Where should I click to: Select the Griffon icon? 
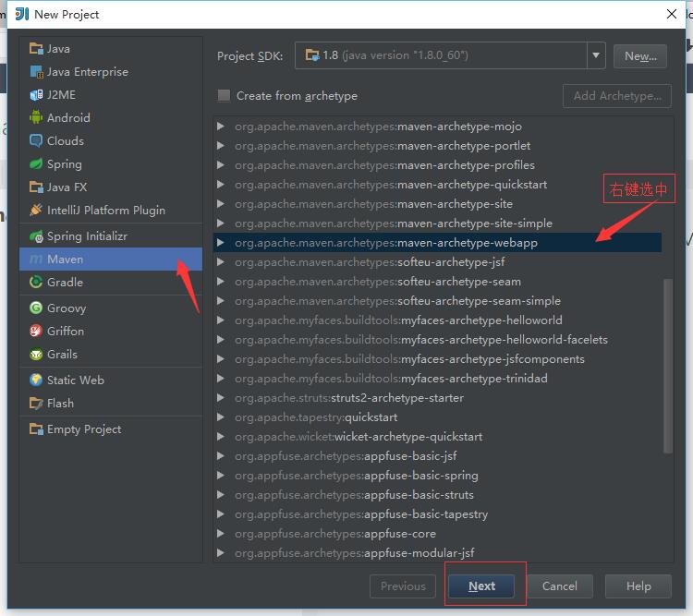(36, 331)
